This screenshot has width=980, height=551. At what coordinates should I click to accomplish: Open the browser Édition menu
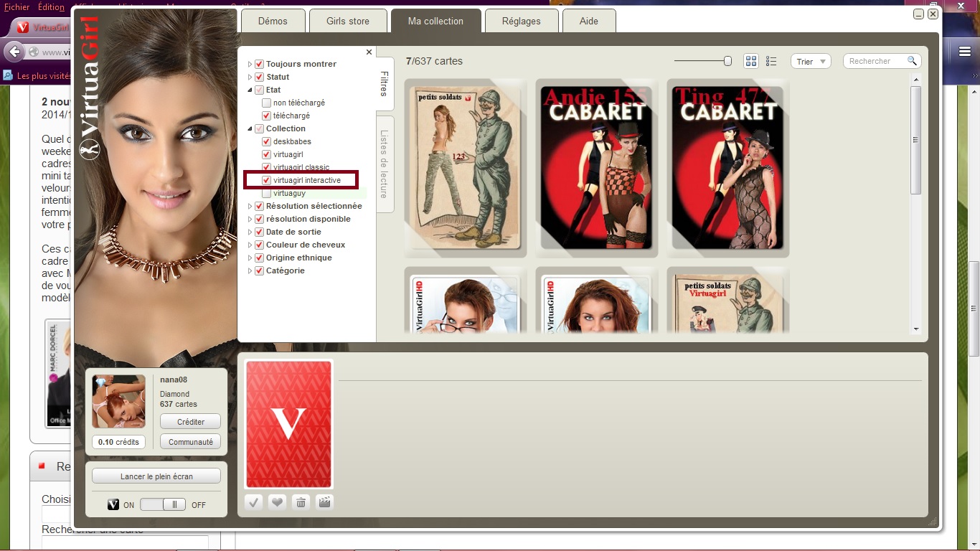pyautogui.click(x=51, y=7)
